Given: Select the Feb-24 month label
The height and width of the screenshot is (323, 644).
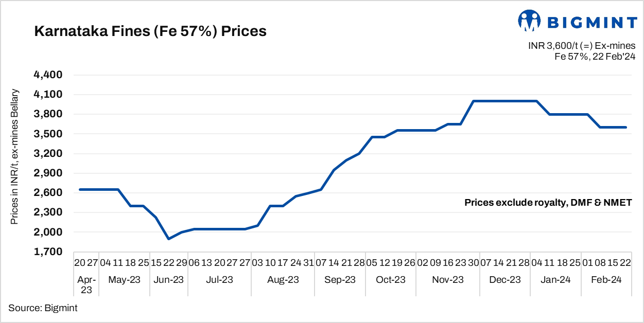Looking at the screenshot, I should 606,280.
